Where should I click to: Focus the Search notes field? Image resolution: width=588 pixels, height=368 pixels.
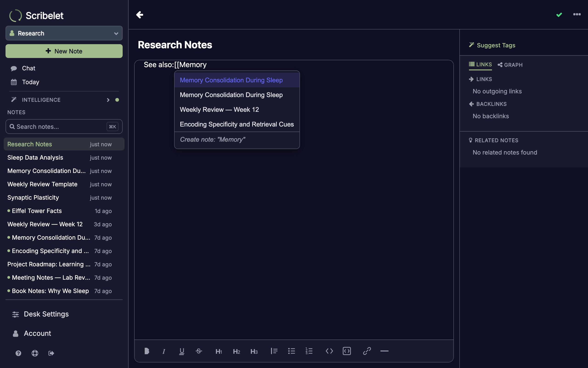64,126
